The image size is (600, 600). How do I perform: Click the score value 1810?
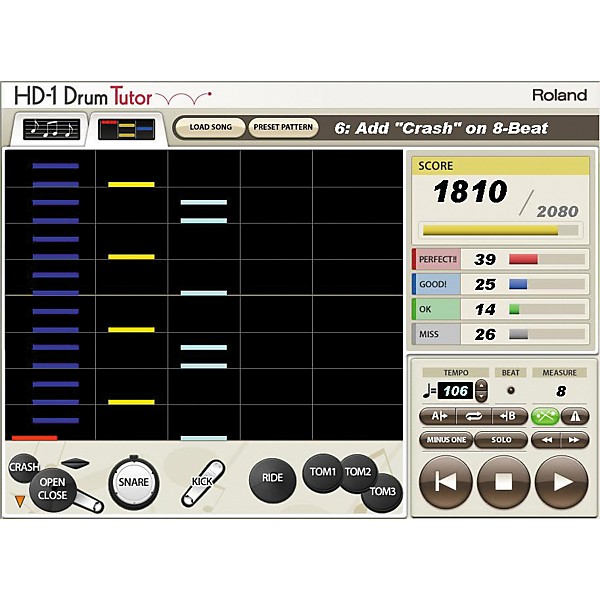pyautogui.click(x=470, y=191)
